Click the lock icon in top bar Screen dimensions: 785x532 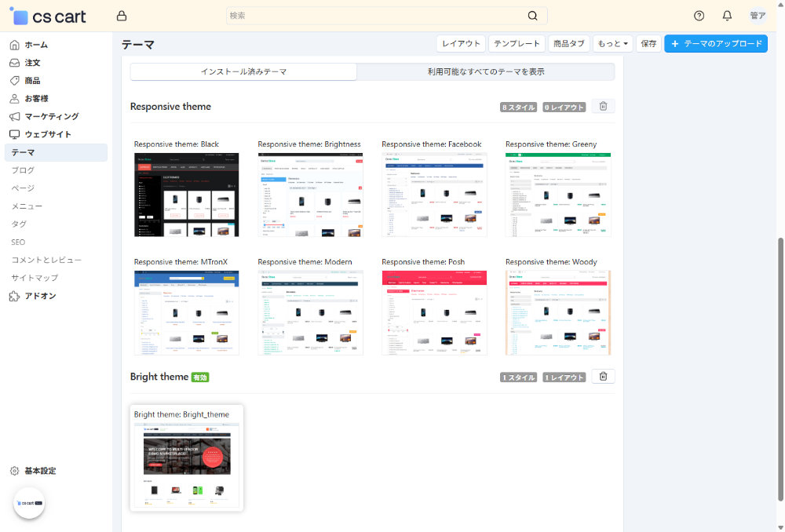121,16
